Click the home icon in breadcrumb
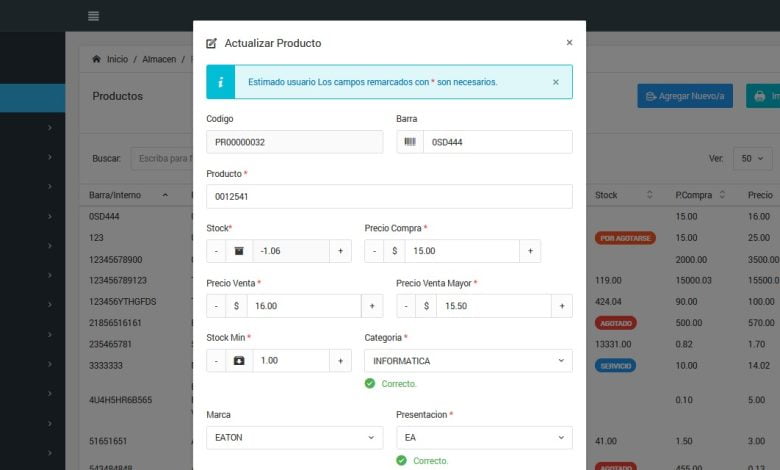Image resolution: width=780 pixels, height=470 pixels. [96, 59]
